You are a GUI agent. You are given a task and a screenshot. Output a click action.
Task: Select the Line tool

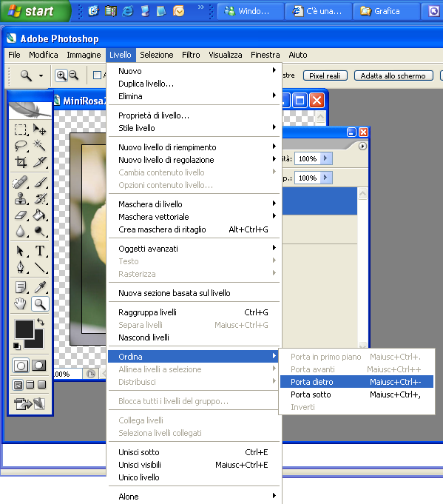tap(40, 266)
